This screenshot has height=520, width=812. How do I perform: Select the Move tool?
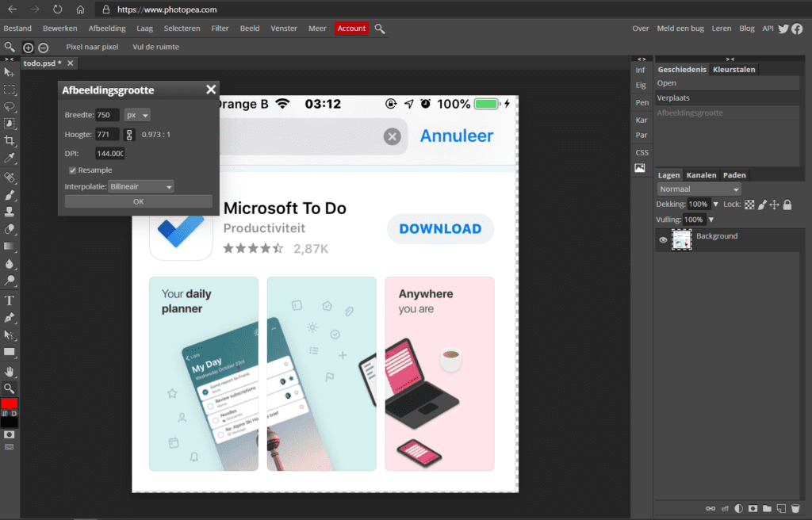[x=10, y=72]
